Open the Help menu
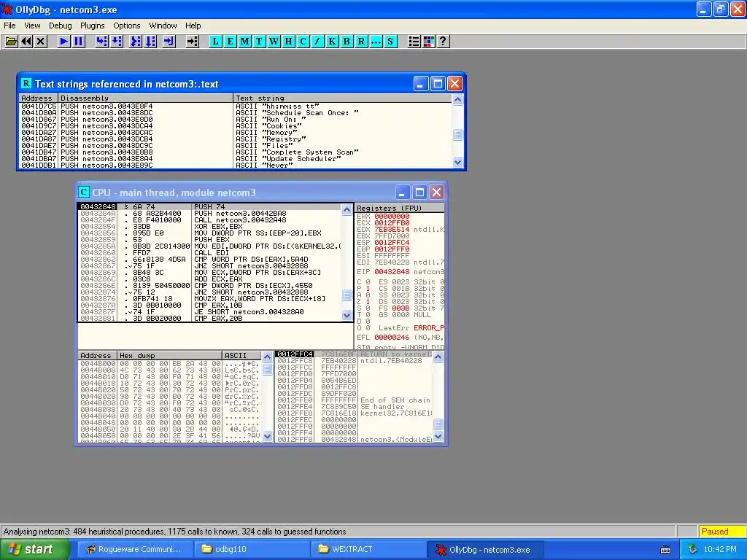Viewport: 747px width, 560px height. 193,26
